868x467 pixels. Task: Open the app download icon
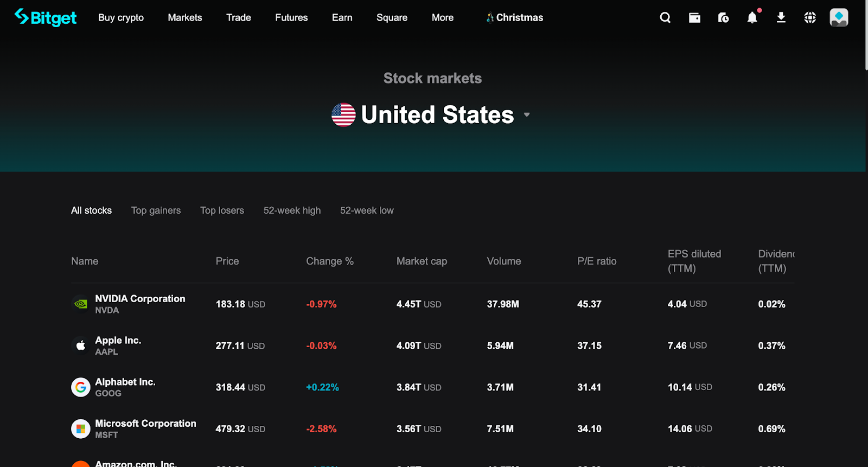(x=781, y=17)
